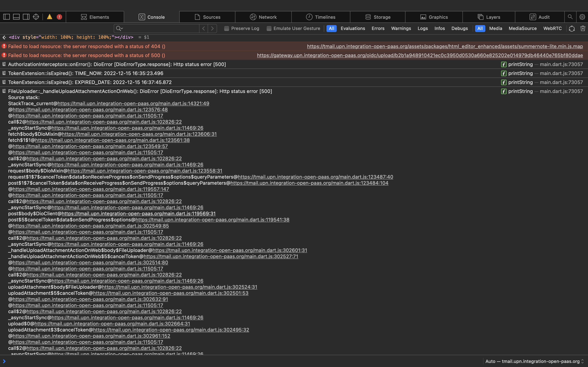Click the red error count badge

click(x=60, y=17)
